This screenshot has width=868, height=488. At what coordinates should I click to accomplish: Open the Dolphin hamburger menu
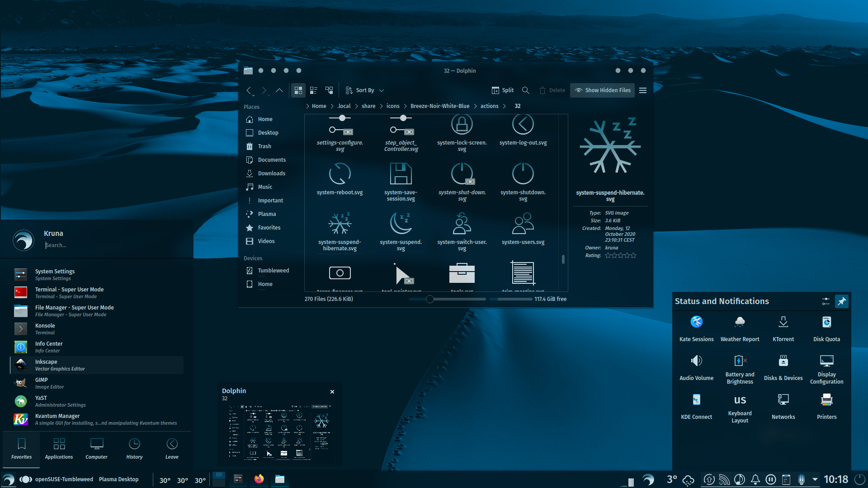point(643,90)
